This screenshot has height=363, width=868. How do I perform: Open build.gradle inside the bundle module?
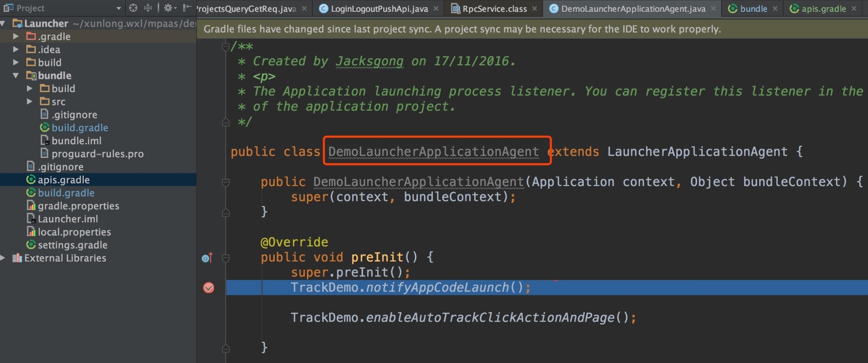click(x=80, y=128)
